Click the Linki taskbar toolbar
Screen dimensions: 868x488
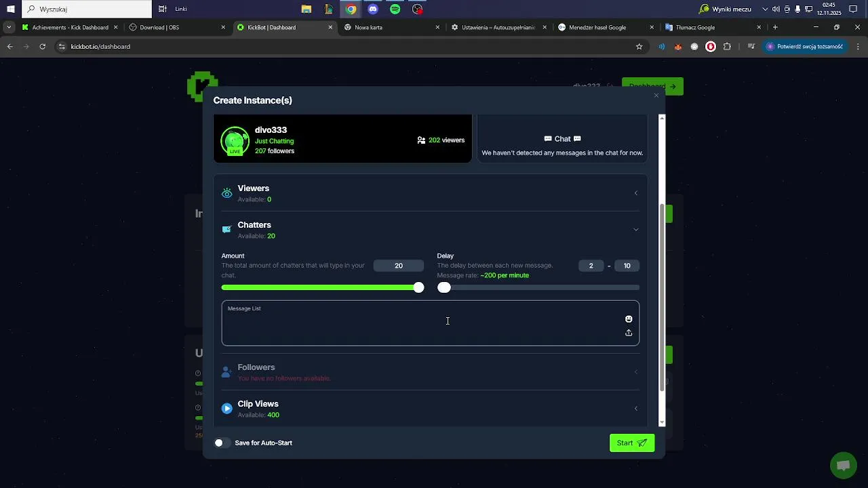[x=180, y=9]
